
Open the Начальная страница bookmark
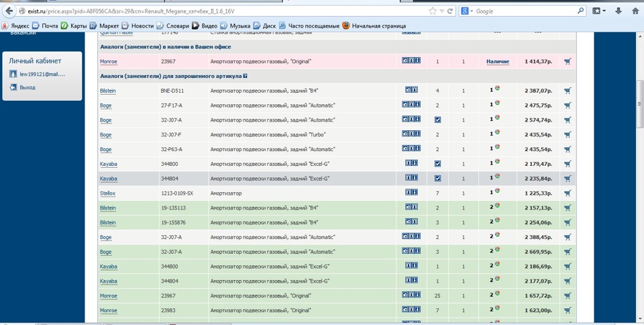(x=374, y=26)
